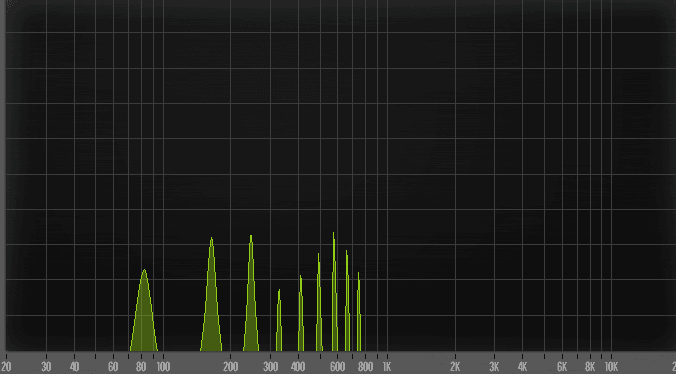The width and height of the screenshot is (676, 374).
Task: Click the spectrum peak between 200 and 300 Hz
Action: pos(251,293)
